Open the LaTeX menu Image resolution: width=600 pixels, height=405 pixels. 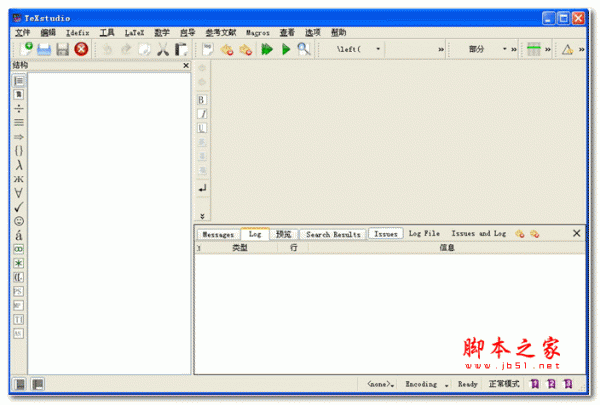click(134, 33)
